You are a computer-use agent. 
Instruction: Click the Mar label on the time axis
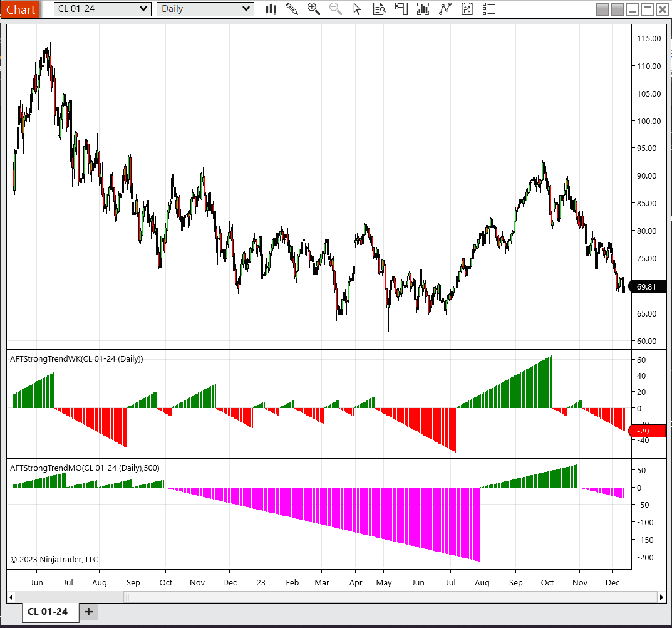pyautogui.click(x=322, y=582)
